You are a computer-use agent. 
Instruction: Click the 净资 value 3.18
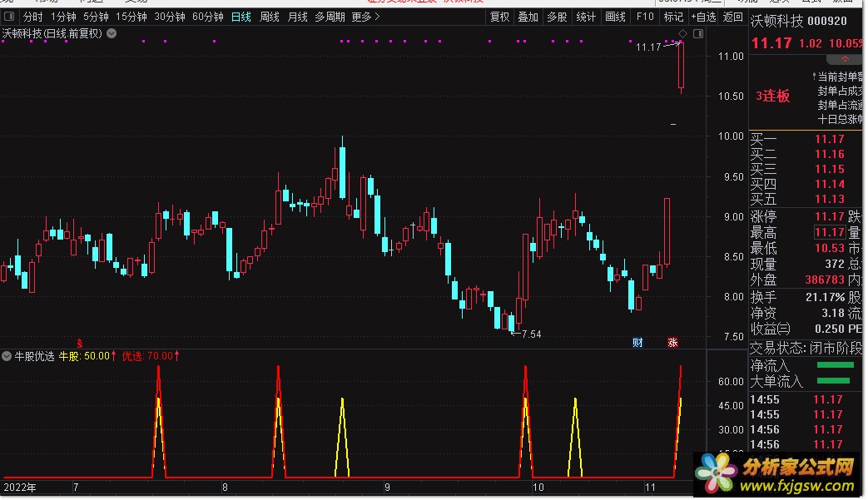click(833, 313)
